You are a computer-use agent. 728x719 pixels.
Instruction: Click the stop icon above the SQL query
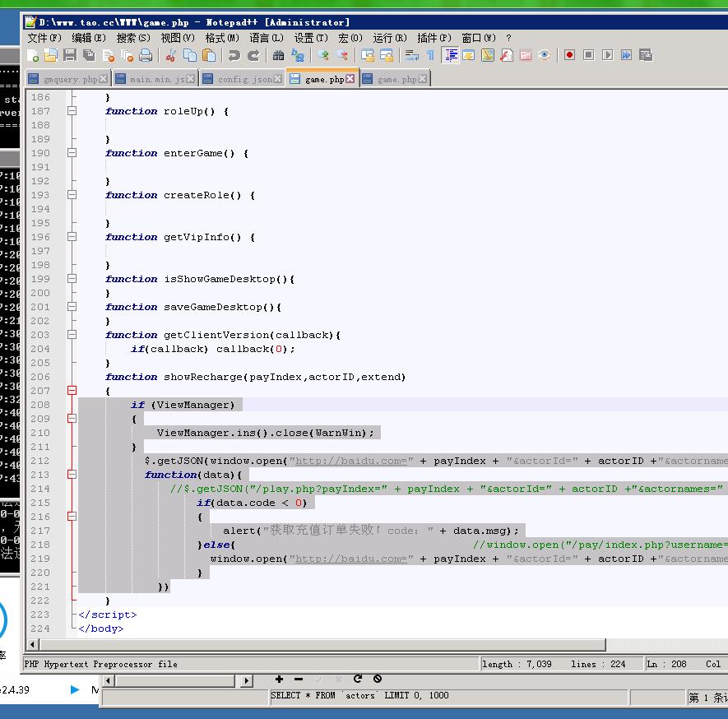pyautogui.click(x=378, y=679)
